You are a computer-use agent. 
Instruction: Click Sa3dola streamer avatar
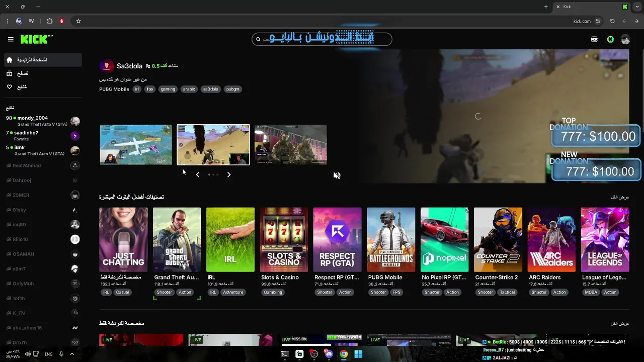click(106, 66)
